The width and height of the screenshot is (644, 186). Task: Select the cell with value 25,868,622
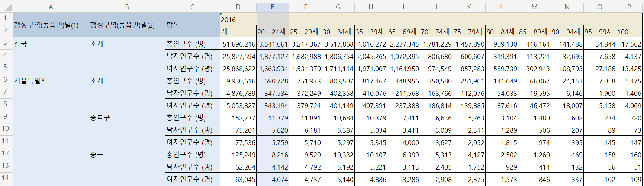coord(238,68)
